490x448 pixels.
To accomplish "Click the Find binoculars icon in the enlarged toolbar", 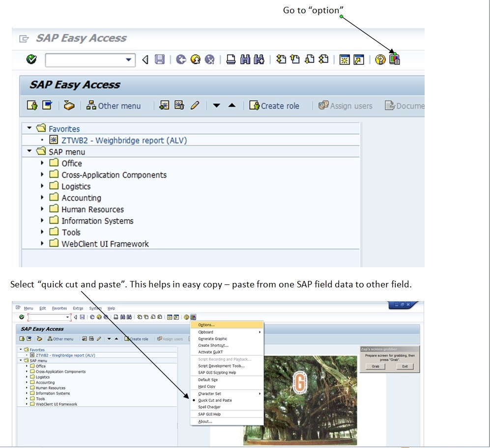I will [245, 59].
